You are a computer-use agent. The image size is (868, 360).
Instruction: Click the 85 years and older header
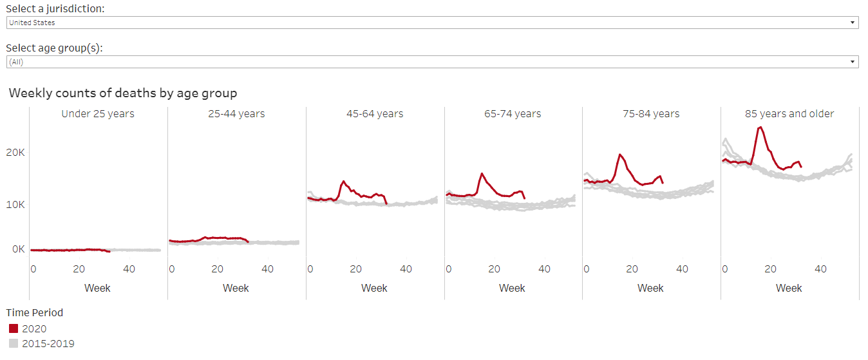789,114
